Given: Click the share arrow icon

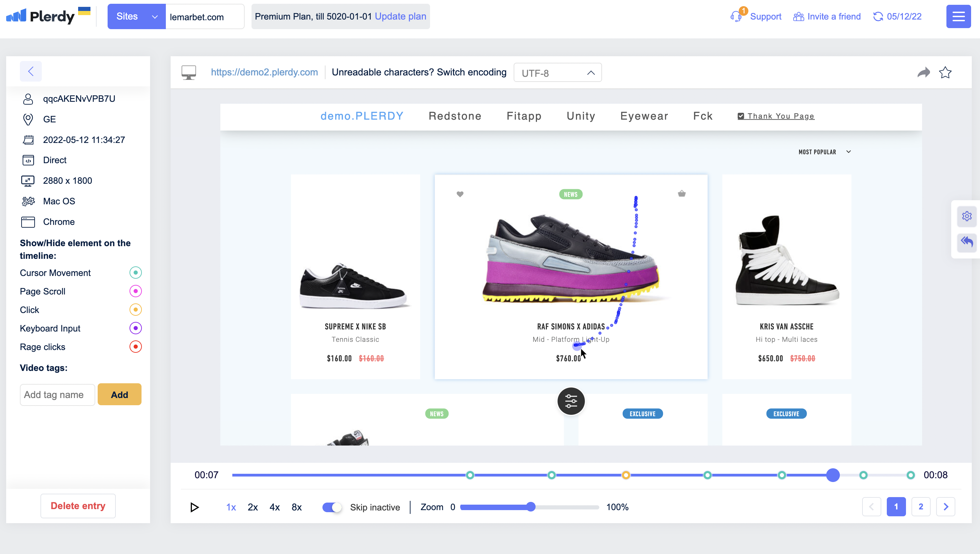Looking at the screenshot, I should 923,72.
